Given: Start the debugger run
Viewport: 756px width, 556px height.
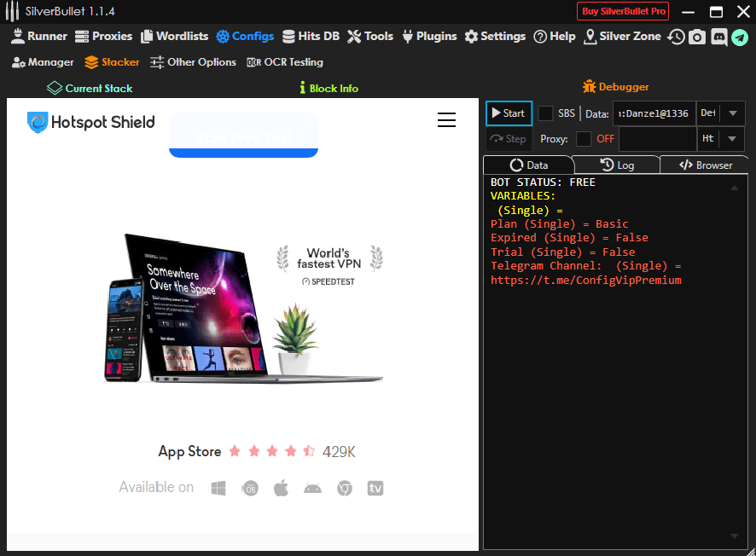Looking at the screenshot, I should (509, 113).
